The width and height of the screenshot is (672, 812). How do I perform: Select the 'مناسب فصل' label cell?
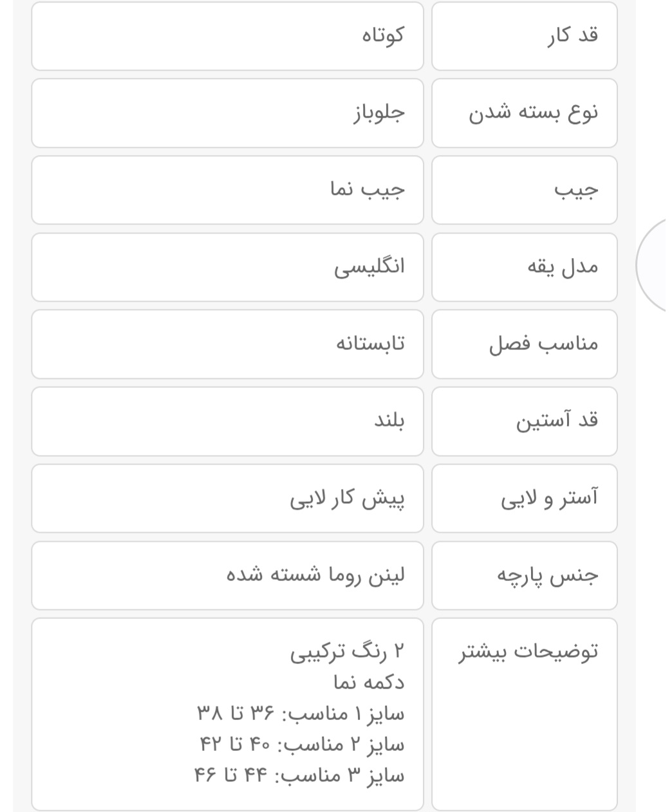[x=524, y=344]
